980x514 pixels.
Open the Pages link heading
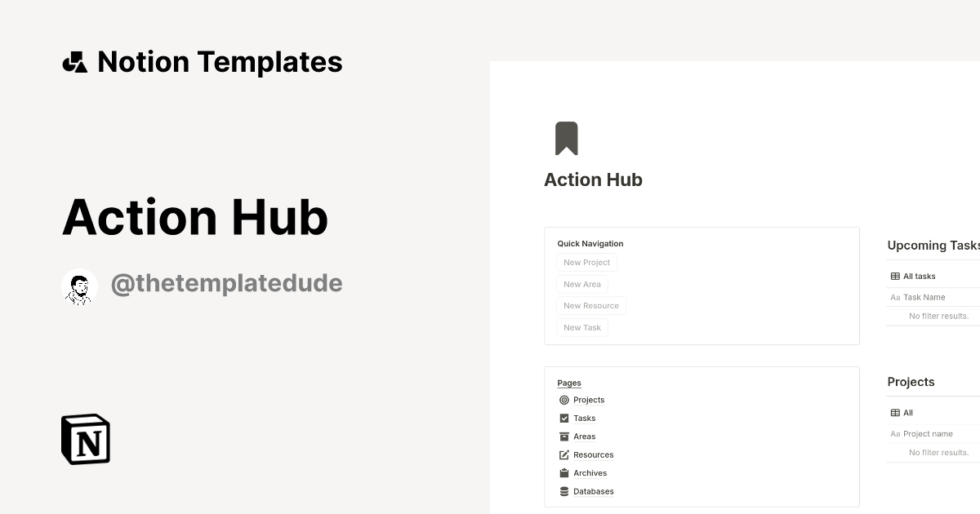click(569, 383)
